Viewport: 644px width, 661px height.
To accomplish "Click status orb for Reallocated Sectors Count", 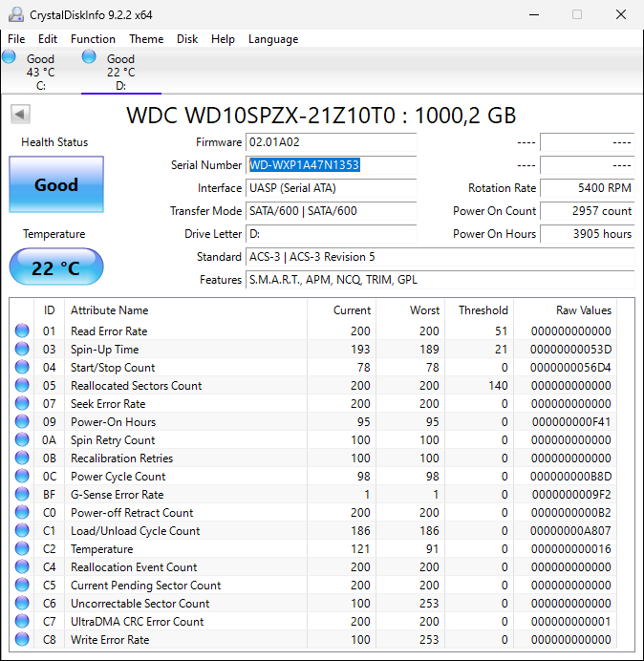I will pyautogui.click(x=22, y=385).
